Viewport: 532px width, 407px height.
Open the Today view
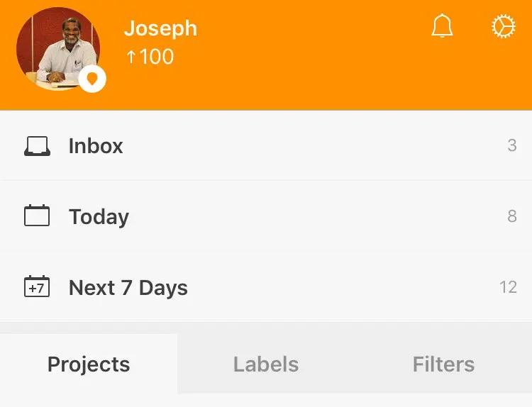click(x=99, y=217)
